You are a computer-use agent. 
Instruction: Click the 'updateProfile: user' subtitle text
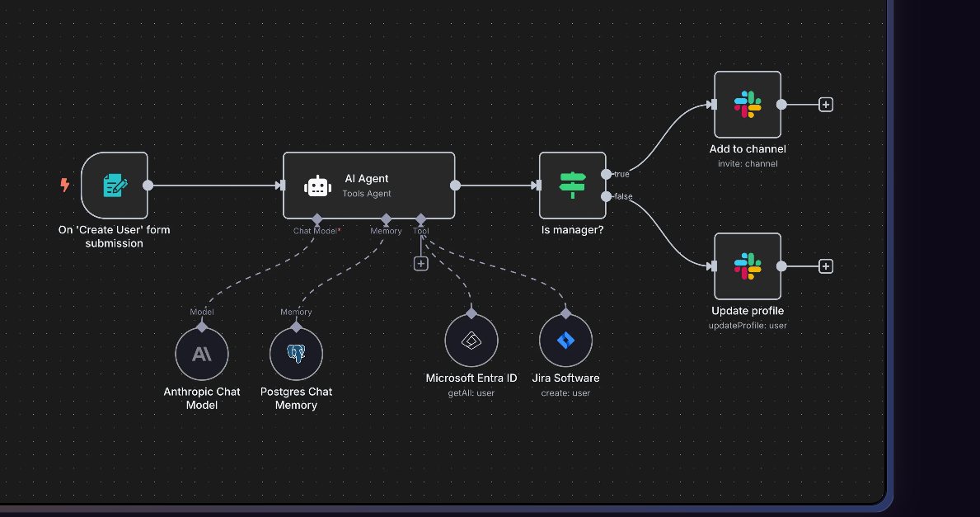[x=748, y=326]
